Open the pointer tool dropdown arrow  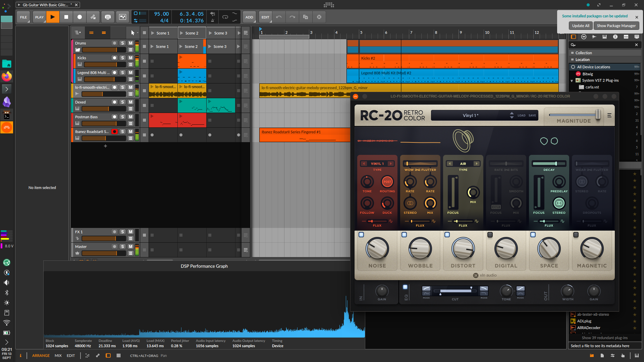click(x=138, y=33)
